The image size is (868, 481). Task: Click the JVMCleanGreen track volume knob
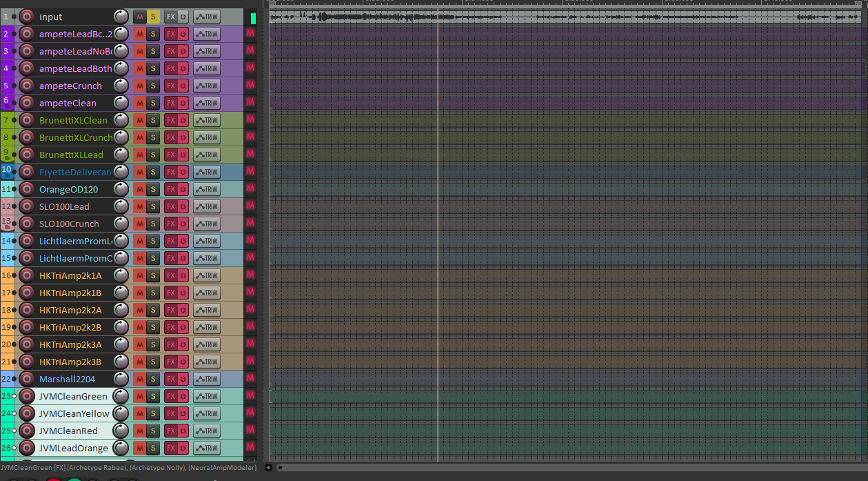coord(121,396)
